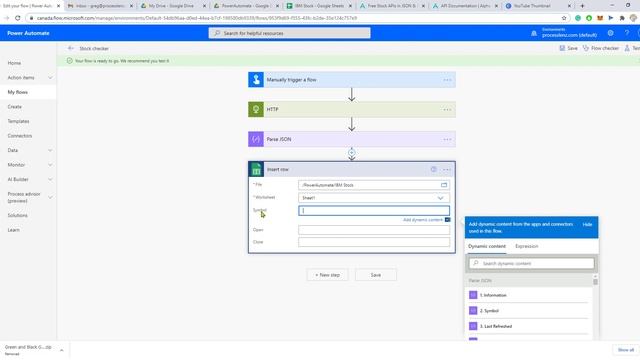Select the 2. Symbol dynamic content item

[x=529, y=311]
